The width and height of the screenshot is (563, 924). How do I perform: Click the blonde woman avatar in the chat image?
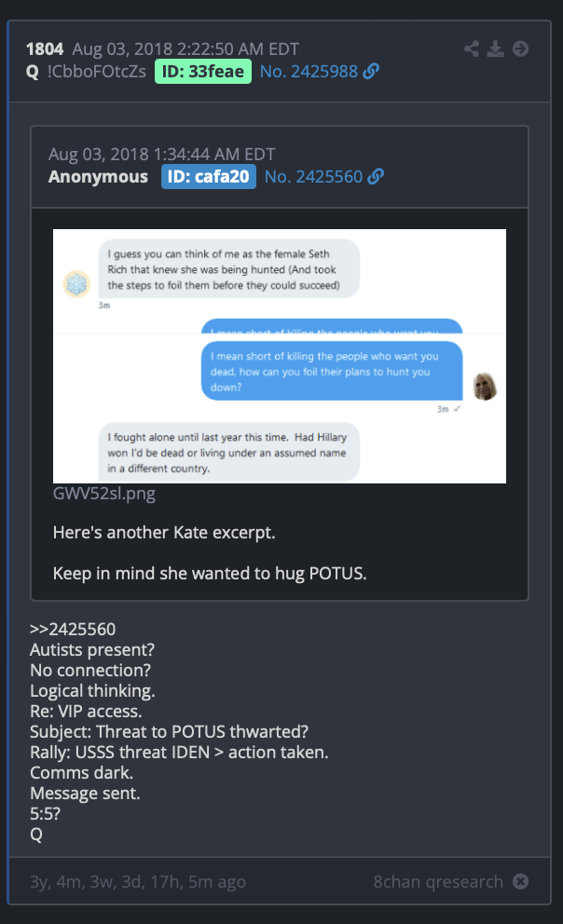[486, 387]
